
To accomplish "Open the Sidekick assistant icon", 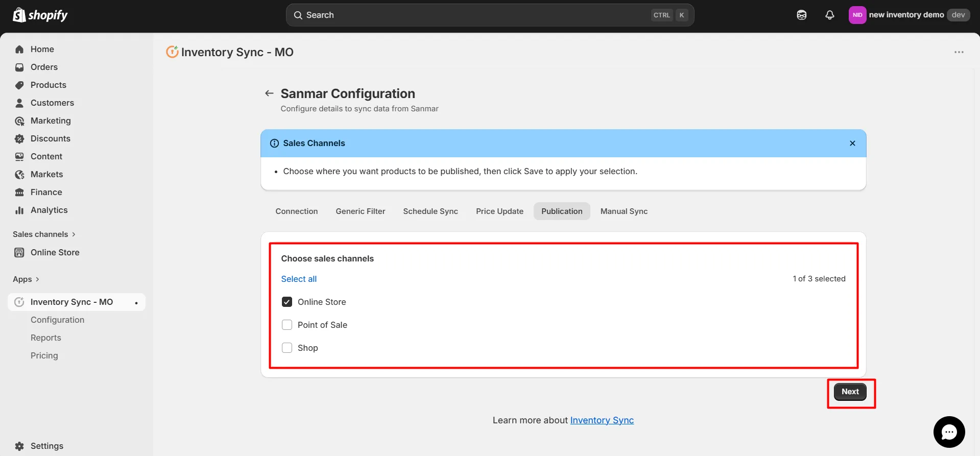I will (802, 15).
